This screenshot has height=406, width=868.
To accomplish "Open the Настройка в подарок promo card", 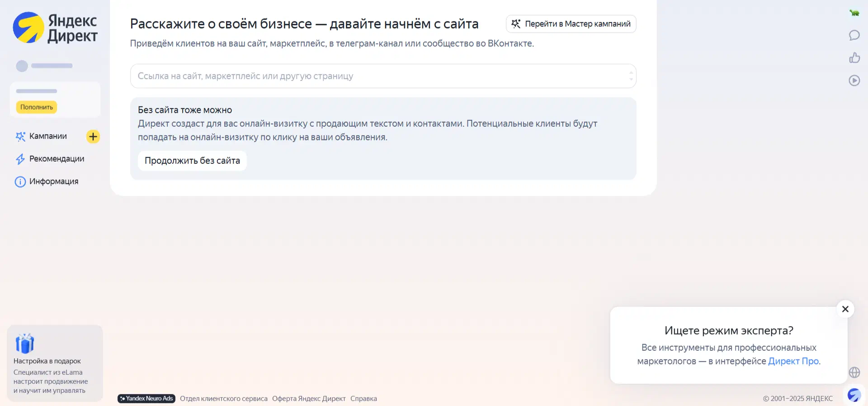I will [x=55, y=363].
